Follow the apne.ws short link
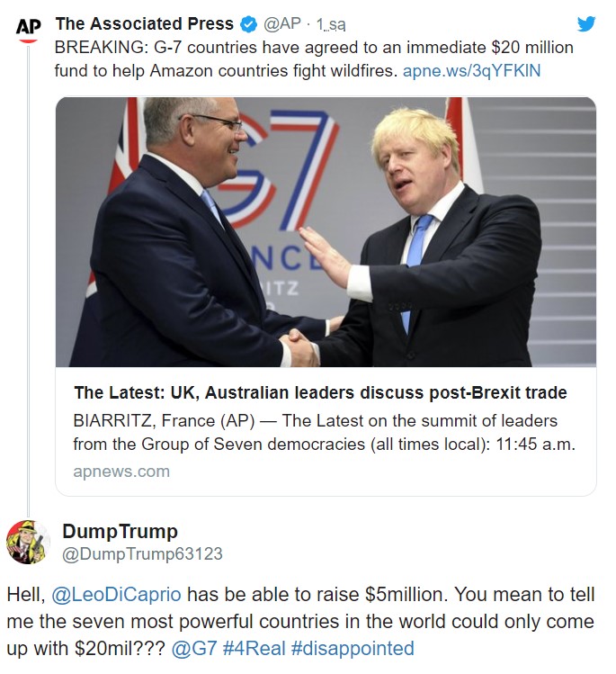Screen dimensions: 616x674 coord(471,69)
